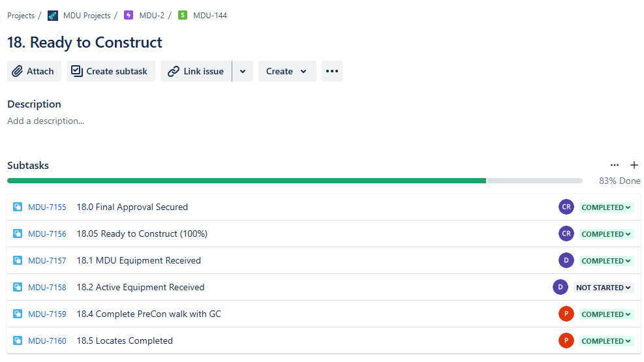This screenshot has width=644, height=362.
Task: Open the three-dots more actions button
Action: coord(332,71)
